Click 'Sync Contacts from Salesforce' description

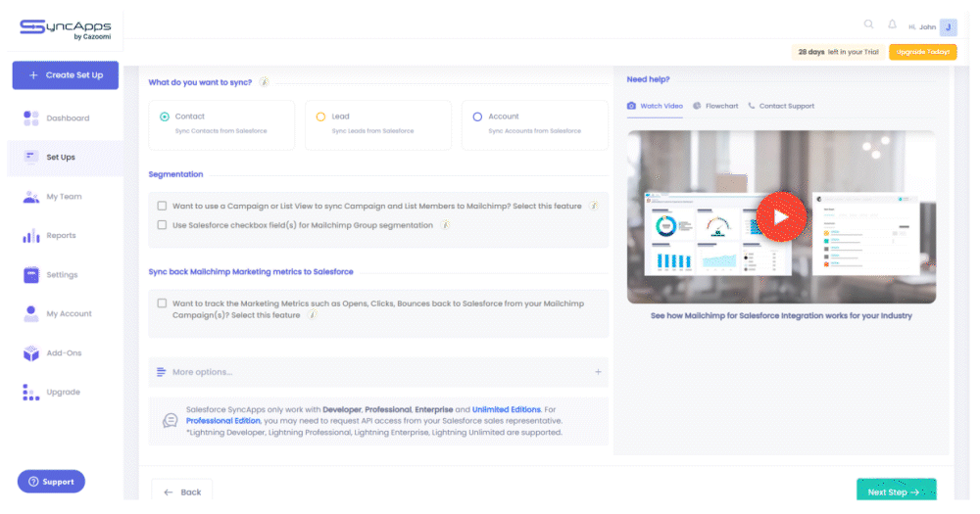(x=220, y=131)
